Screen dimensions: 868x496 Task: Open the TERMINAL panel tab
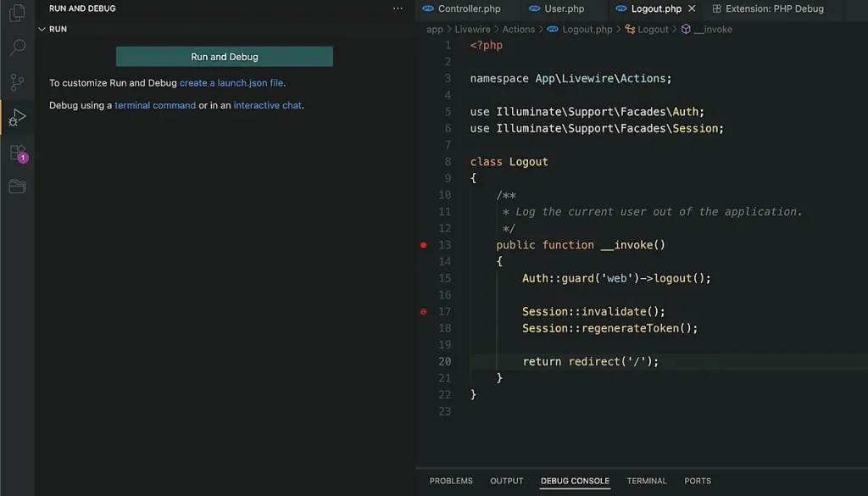tap(646, 481)
